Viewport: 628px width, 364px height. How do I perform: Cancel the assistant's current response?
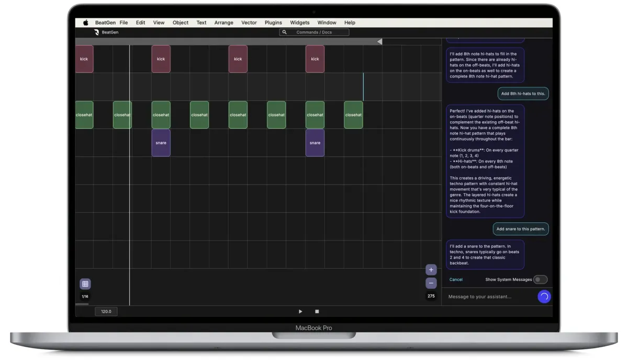click(456, 279)
